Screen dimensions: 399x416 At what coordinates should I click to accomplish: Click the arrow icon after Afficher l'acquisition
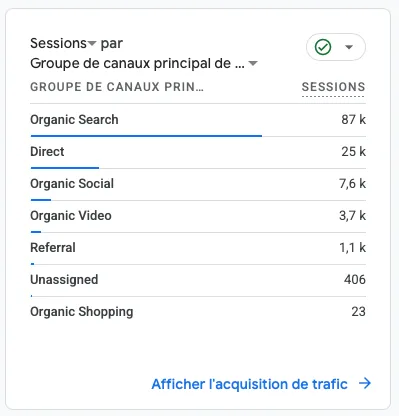(x=365, y=383)
